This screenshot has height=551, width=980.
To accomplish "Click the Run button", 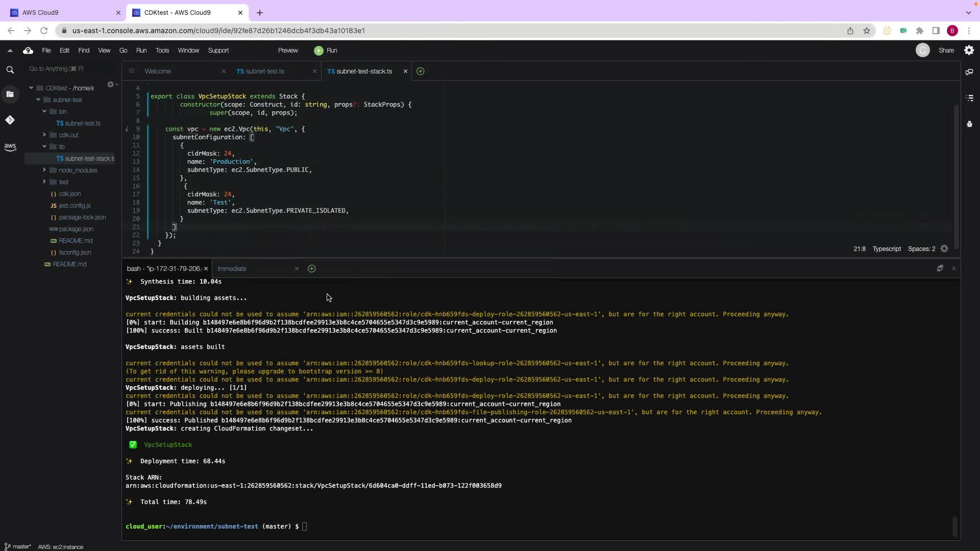I will [326, 51].
